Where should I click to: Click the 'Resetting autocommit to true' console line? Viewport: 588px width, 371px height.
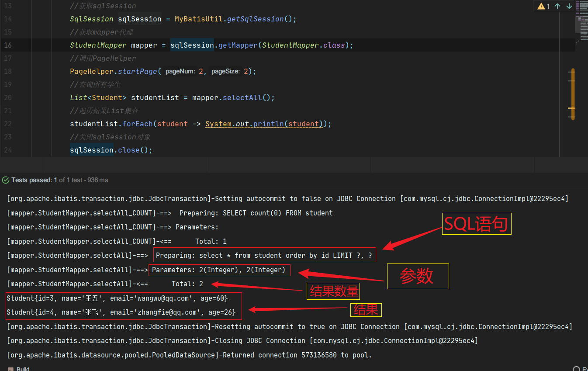[290, 327]
